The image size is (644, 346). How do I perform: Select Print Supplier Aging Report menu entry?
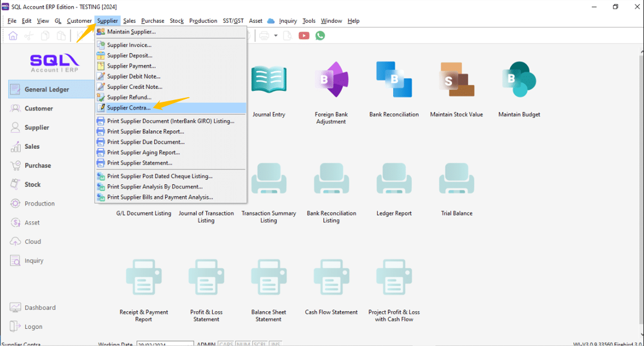(143, 153)
